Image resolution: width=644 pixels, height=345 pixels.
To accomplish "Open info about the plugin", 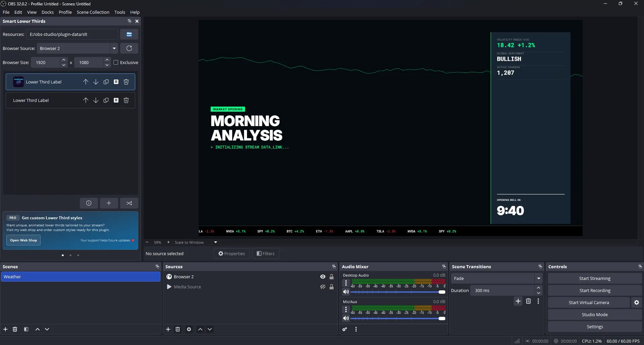I will coord(89,203).
